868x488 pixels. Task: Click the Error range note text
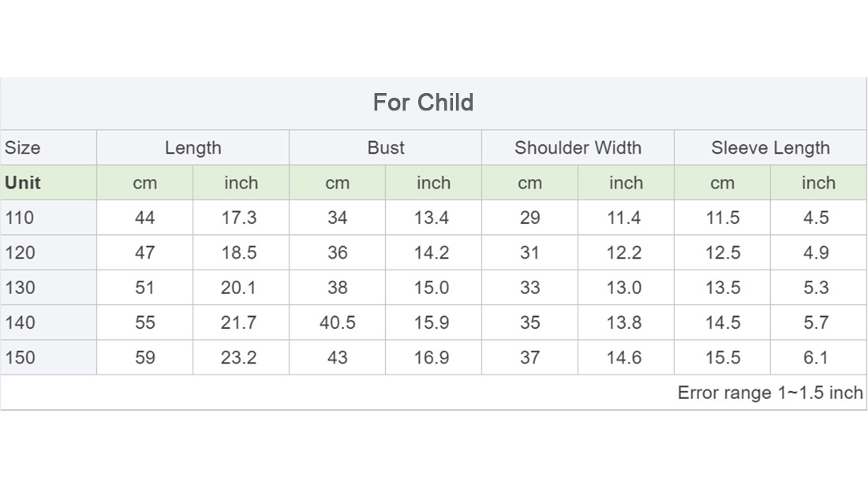pos(770,393)
